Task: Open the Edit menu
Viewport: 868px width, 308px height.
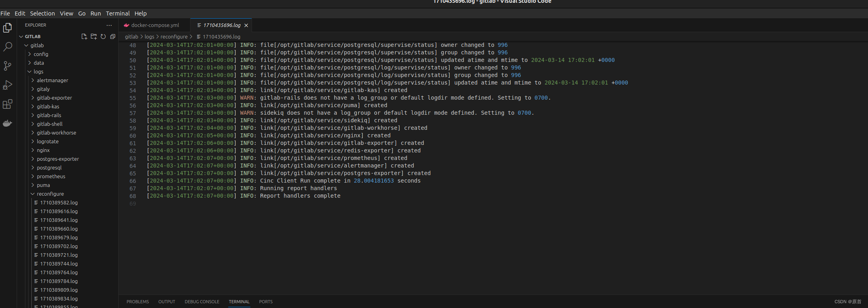Action: 20,13
